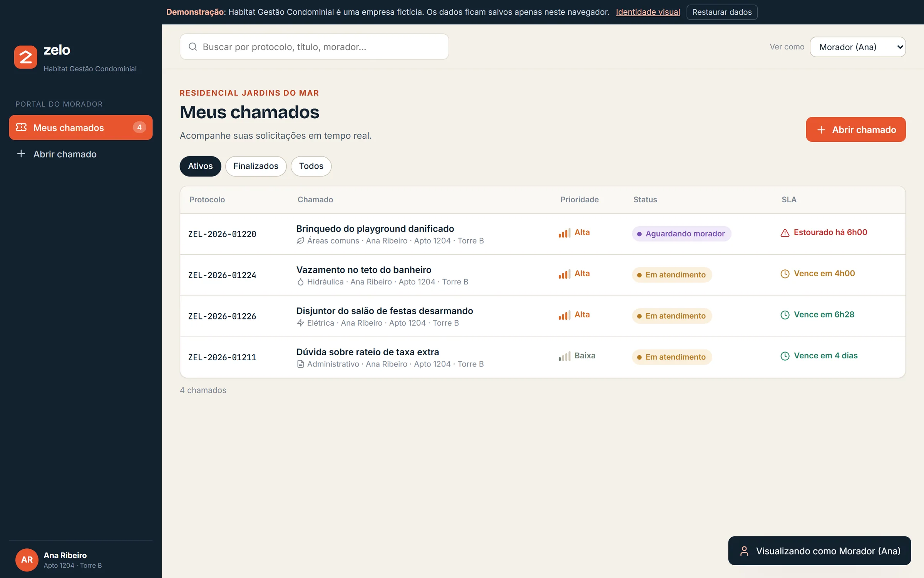Click the magnifier icon in search box
Image resolution: width=924 pixels, height=578 pixels.
[x=193, y=47]
